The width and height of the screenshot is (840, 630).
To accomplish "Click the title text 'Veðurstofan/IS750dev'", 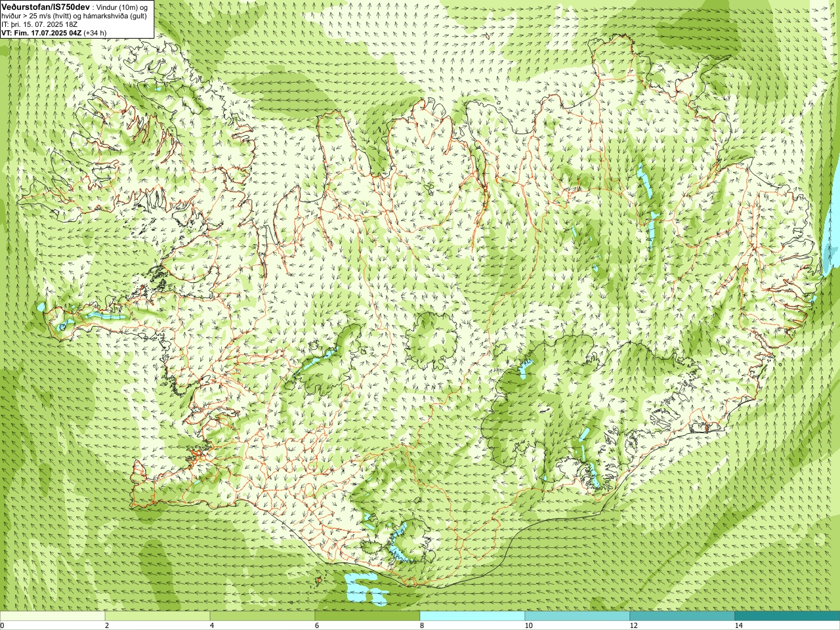I will point(45,6).
